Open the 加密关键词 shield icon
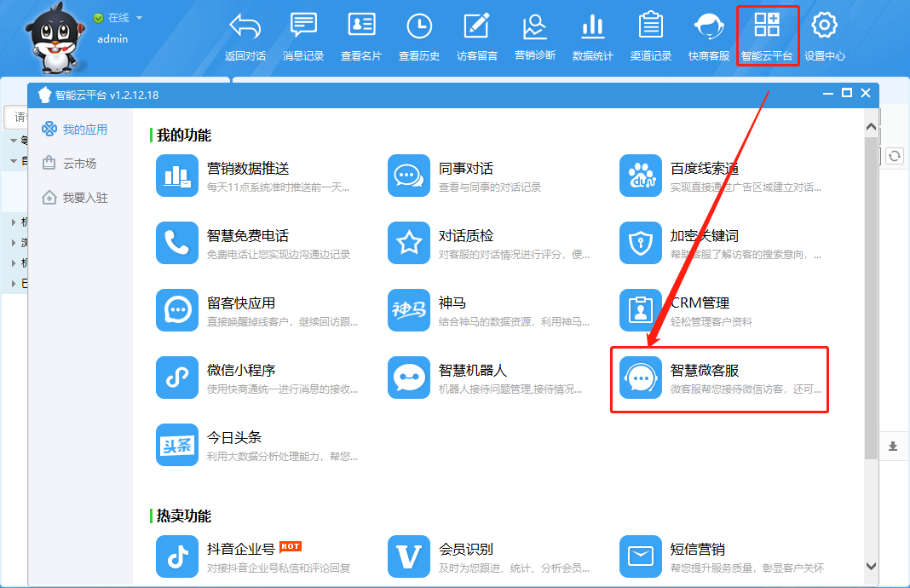 [641, 244]
